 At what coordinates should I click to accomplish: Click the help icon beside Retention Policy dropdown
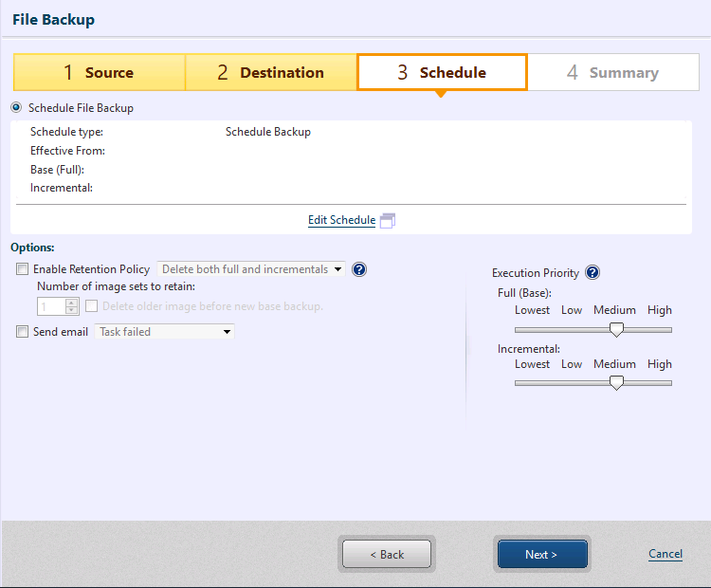(x=359, y=269)
